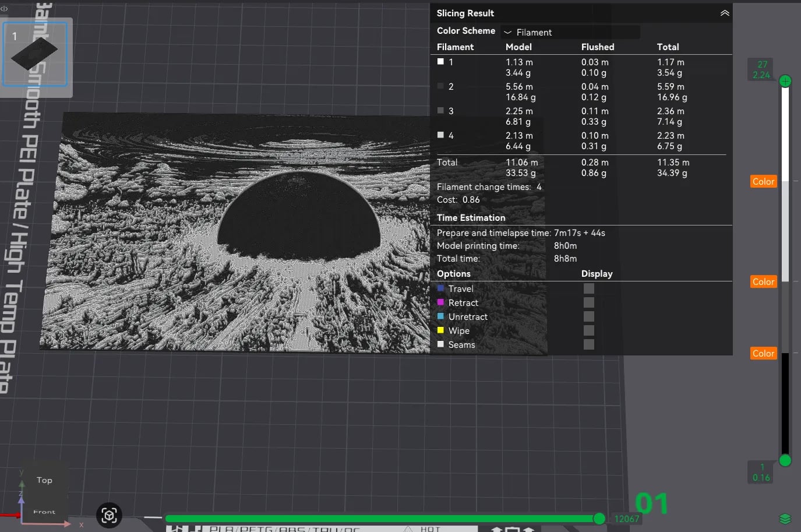Click the top handle of layer slider
Screen dimensions: 801x532
pos(785,81)
